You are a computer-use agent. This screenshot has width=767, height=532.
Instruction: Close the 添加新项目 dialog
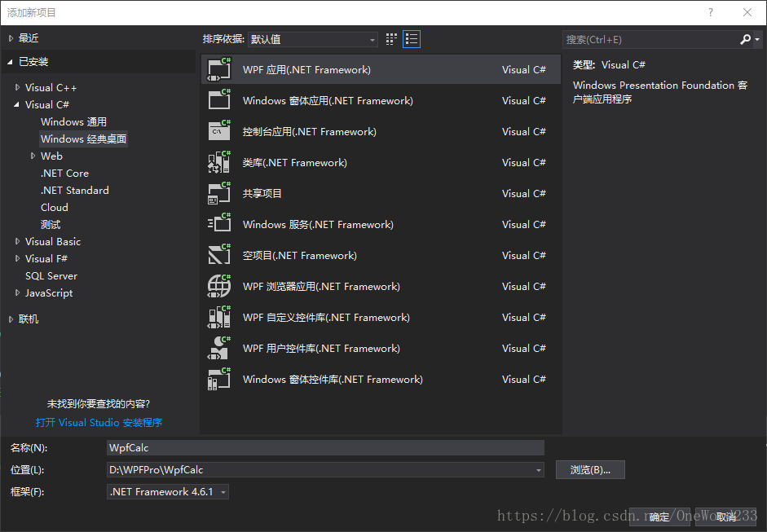tap(747, 13)
